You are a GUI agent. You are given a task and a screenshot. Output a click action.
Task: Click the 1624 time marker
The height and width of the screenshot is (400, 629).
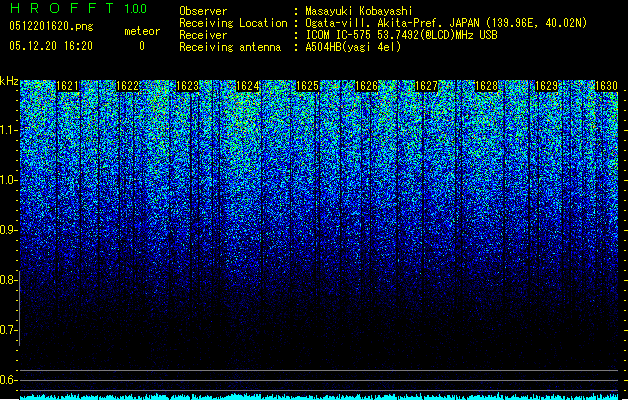(248, 86)
